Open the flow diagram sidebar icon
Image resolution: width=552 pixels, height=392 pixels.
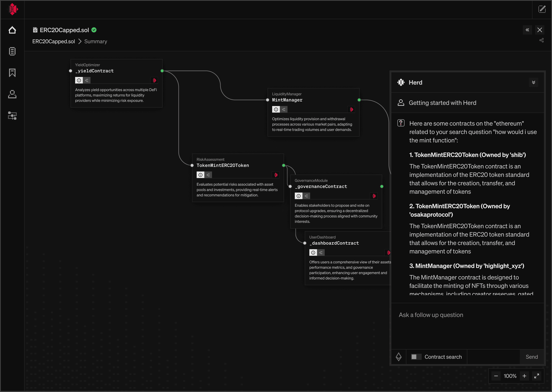[12, 116]
